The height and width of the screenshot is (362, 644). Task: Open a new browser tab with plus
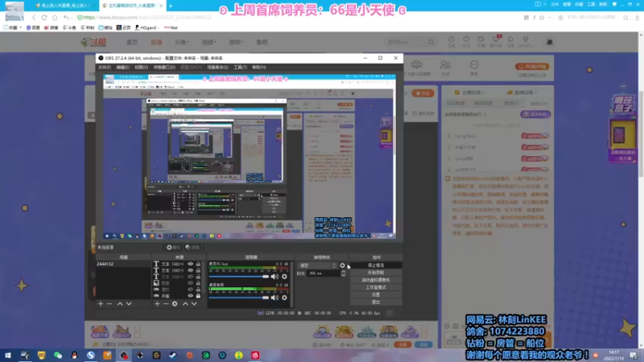(x=171, y=6)
